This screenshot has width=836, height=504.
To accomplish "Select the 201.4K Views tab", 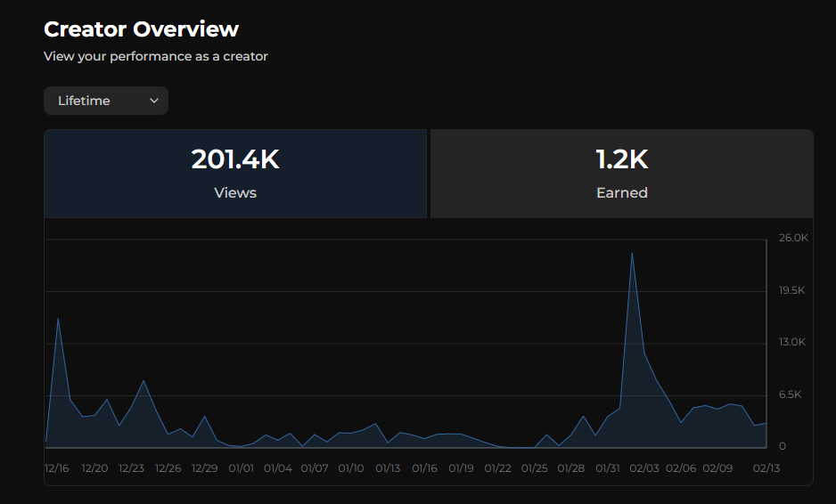I will (x=235, y=174).
